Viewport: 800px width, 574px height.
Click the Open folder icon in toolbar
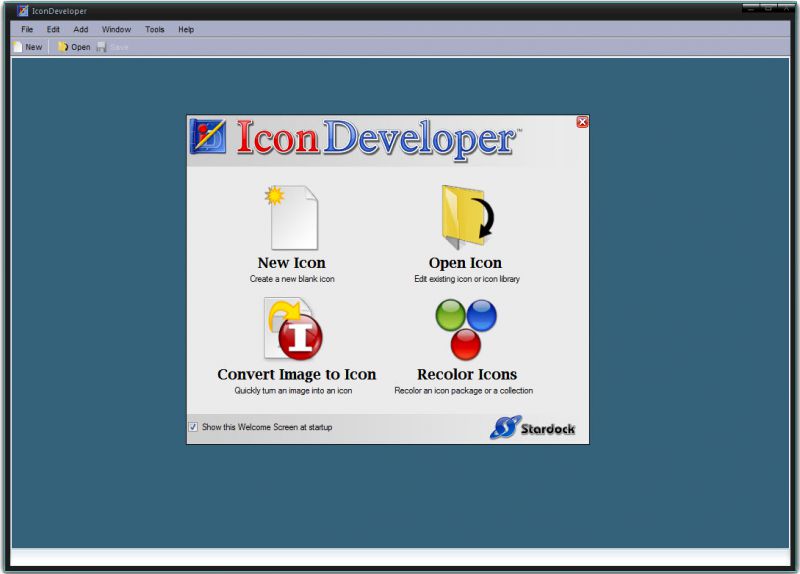63,47
